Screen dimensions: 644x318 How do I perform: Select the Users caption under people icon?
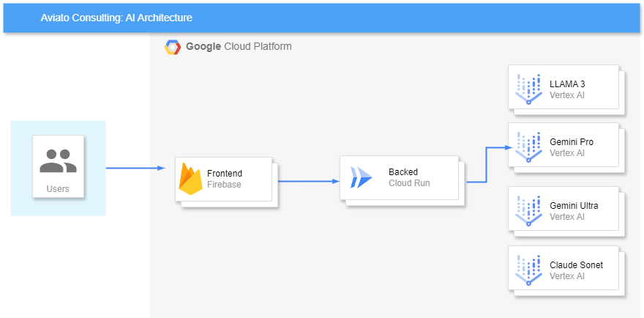[x=58, y=189]
